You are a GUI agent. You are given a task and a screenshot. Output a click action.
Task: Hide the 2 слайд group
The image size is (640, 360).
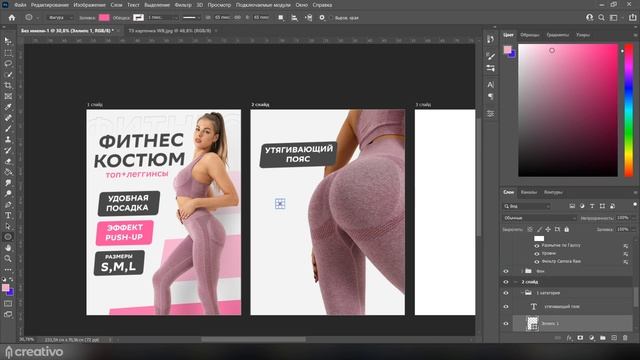[506, 282]
